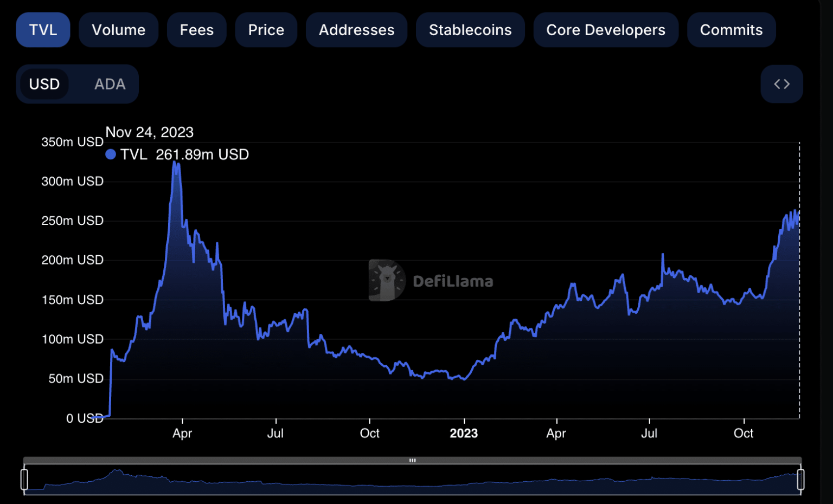The width and height of the screenshot is (833, 504).
Task: Click the right range slider handle
Action: (800, 480)
